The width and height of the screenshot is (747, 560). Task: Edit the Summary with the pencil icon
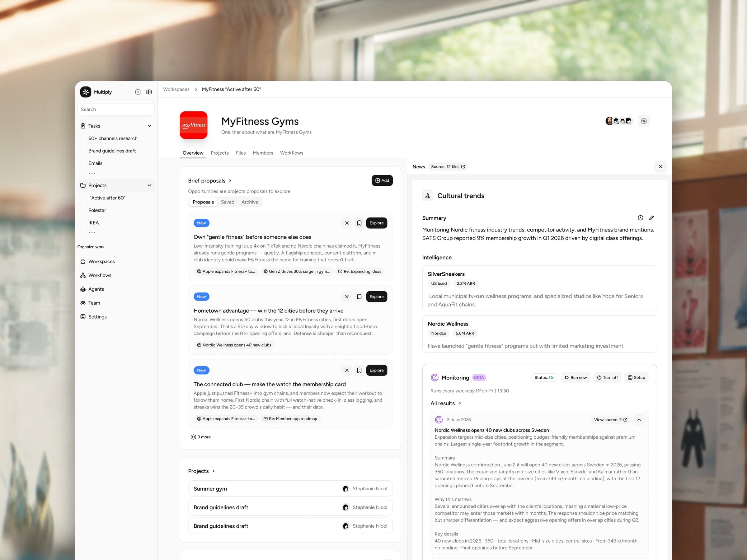click(651, 218)
